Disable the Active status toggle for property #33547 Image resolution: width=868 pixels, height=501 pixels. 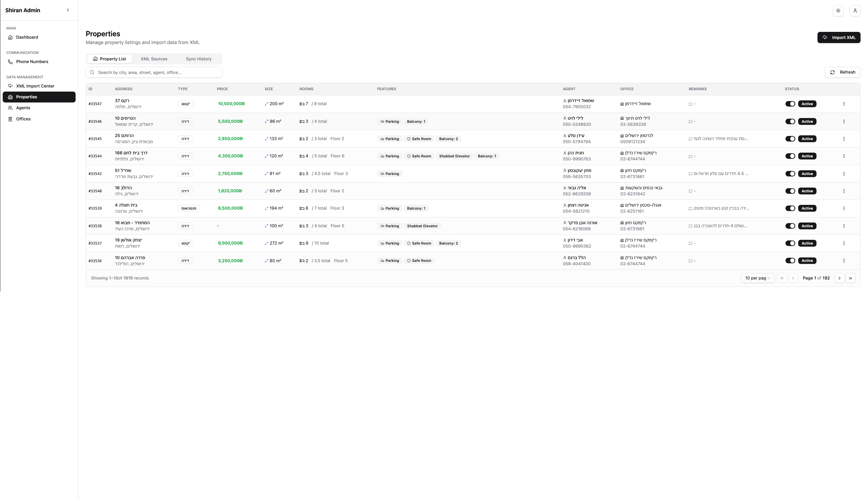tap(791, 103)
